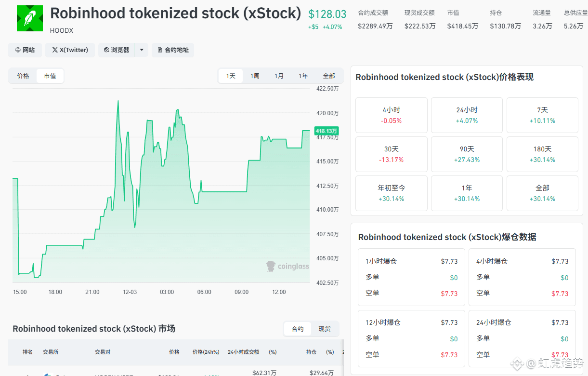Switch chart to Price (价格) view
588x376 pixels.
click(23, 76)
